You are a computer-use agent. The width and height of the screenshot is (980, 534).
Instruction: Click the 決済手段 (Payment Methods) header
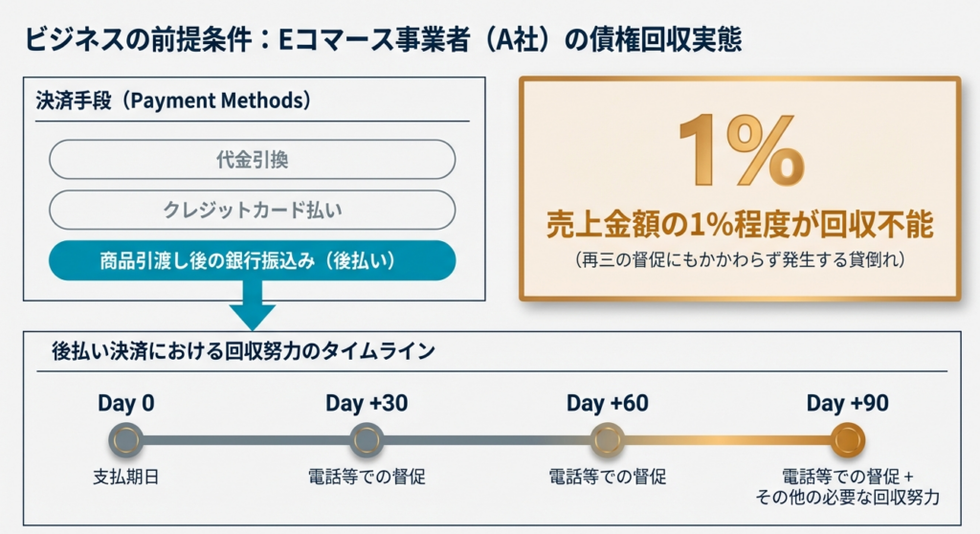(x=173, y=100)
